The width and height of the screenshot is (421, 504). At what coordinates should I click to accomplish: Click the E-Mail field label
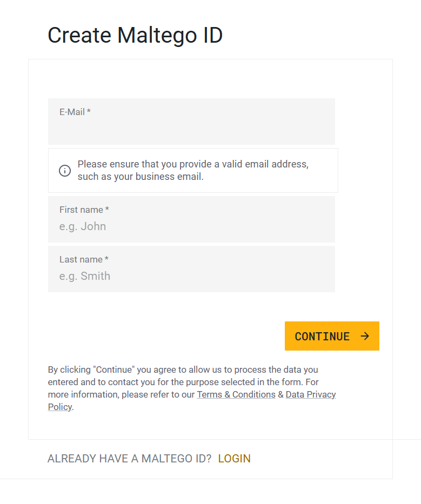(x=75, y=112)
